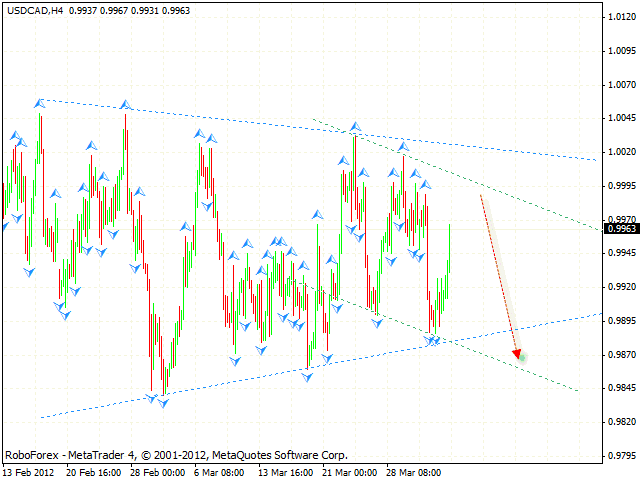The height and width of the screenshot is (480, 640).
Task: Click the red arrowhead of the forecast arrow
Action: (x=517, y=351)
